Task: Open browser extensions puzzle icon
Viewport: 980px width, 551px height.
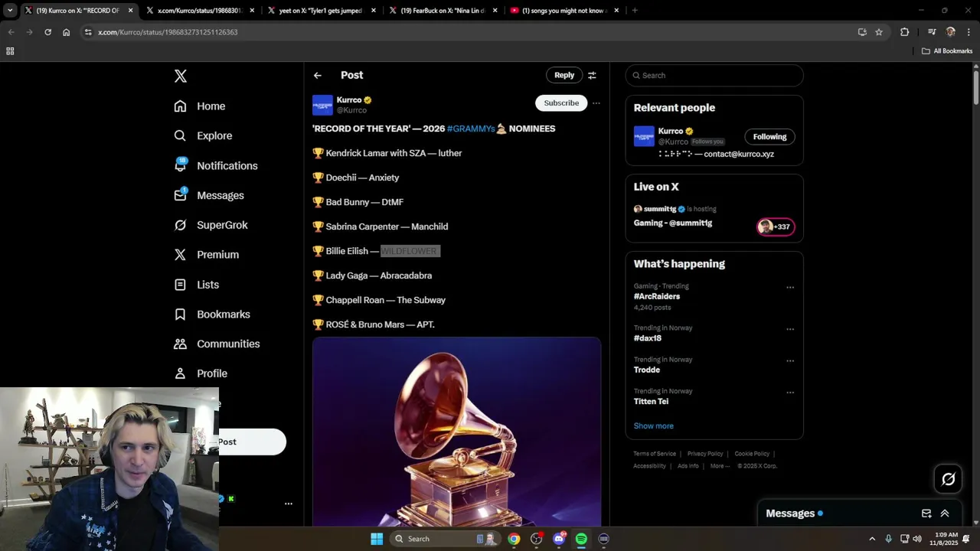Action: [905, 32]
